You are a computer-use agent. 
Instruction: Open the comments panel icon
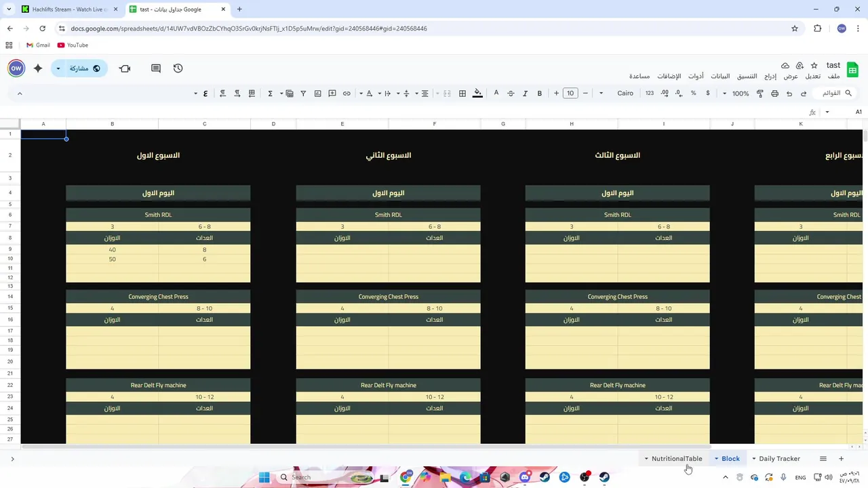tap(156, 68)
